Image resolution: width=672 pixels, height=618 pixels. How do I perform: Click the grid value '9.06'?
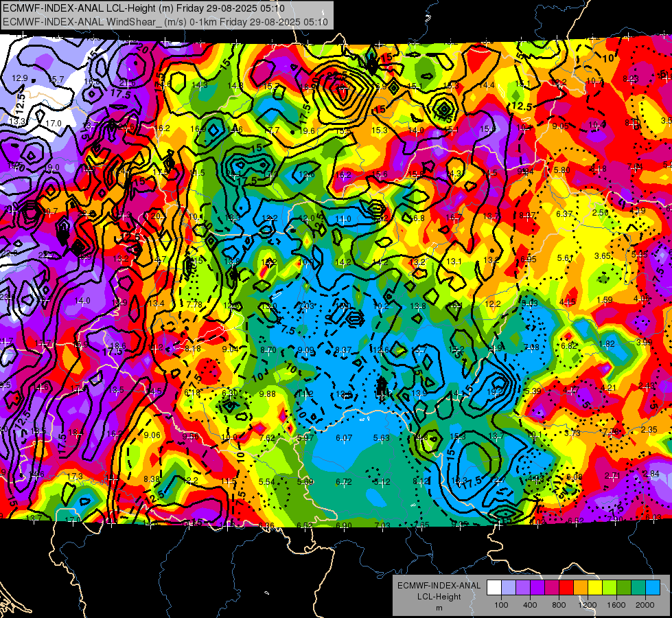pyautogui.click(x=152, y=435)
